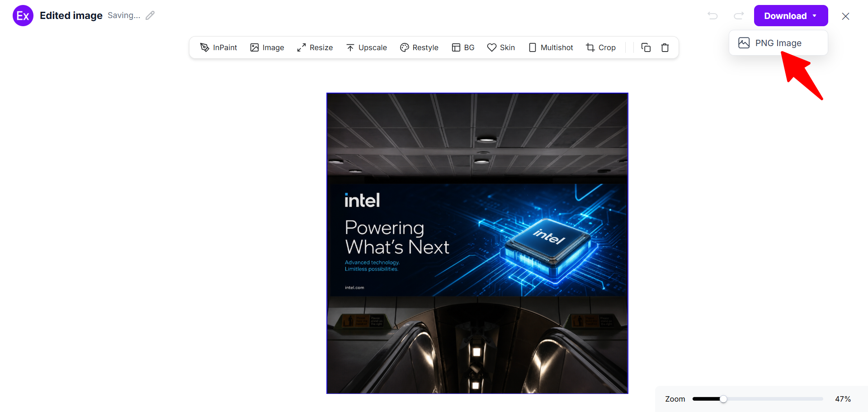Open the Multishot tool

tap(551, 47)
